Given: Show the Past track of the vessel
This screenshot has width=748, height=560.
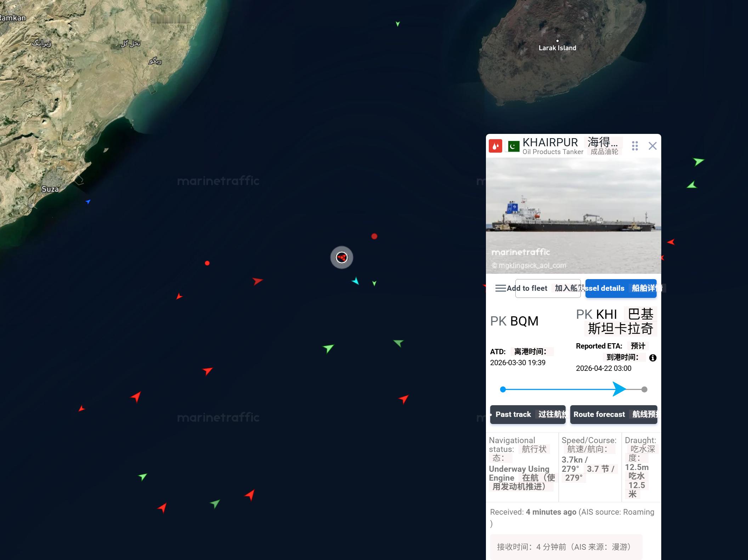Looking at the screenshot, I should tap(528, 414).
